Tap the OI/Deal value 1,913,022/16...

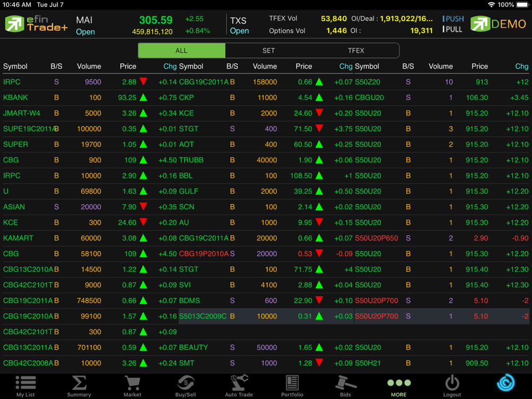(x=406, y=19)
